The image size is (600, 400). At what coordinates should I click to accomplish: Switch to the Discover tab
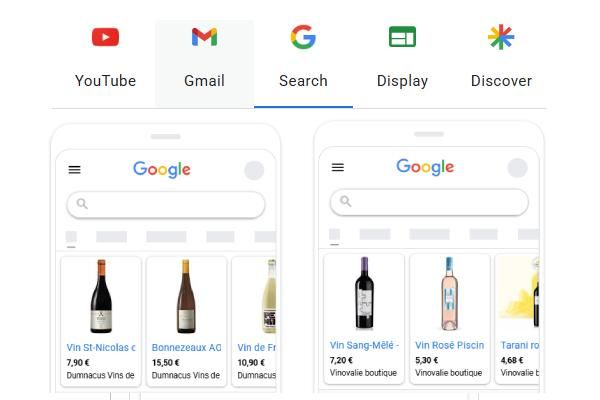(x=501, y=63)
